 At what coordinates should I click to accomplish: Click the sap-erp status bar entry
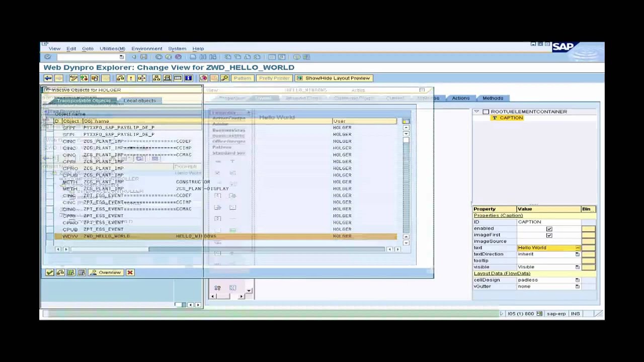(x=556, y=314)
